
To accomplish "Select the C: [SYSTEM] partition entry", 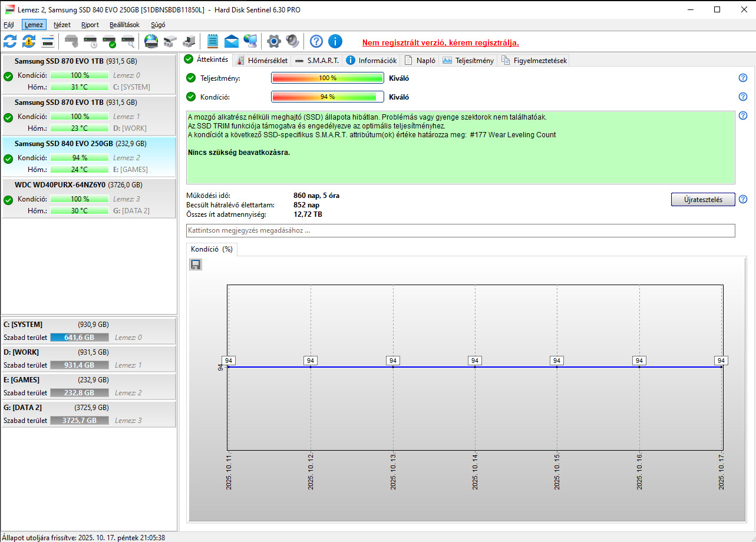I will (88, 331).
